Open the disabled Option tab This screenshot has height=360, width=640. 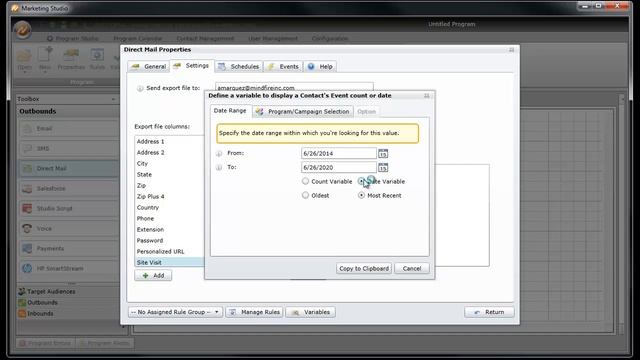(366, 111)
